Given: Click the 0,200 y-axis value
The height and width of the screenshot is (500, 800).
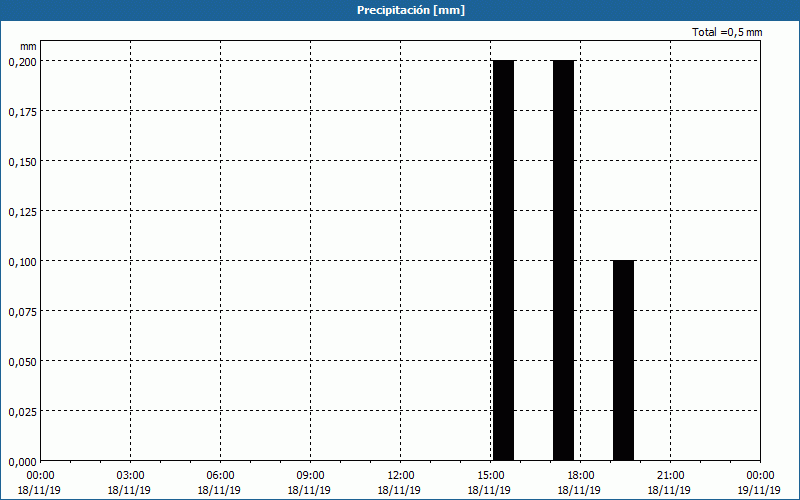Looking at the screenshot, I should coord(22,61).
